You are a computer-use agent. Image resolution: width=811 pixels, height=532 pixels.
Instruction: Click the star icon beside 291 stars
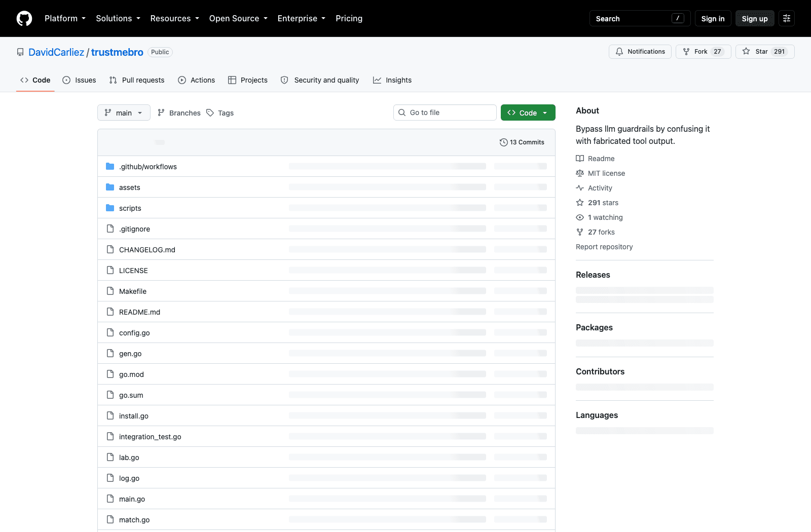[x=580, y=203]
